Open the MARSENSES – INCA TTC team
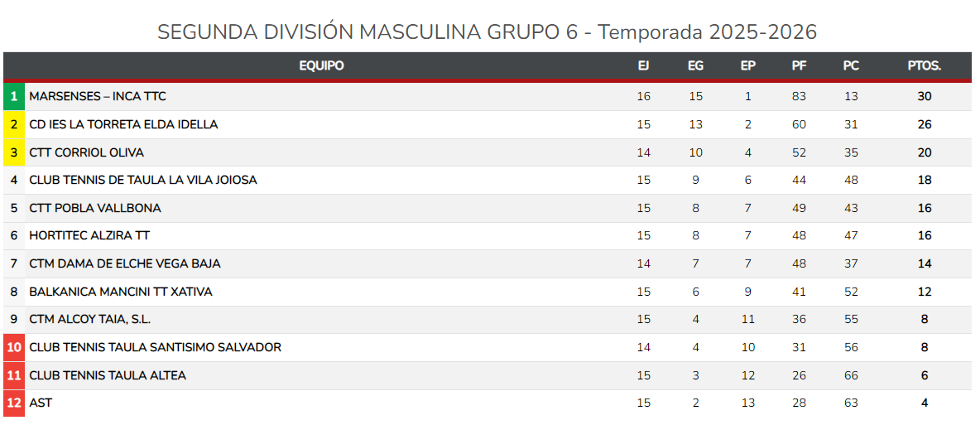Screen dimensions: 980x425 pyautogui.click(x=98, y=97)
